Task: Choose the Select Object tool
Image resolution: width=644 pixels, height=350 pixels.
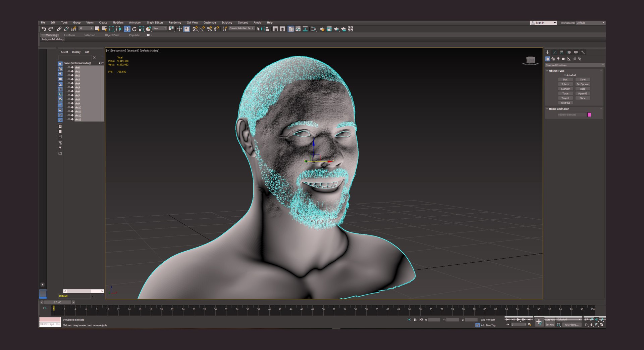Action: click(97, 29)
